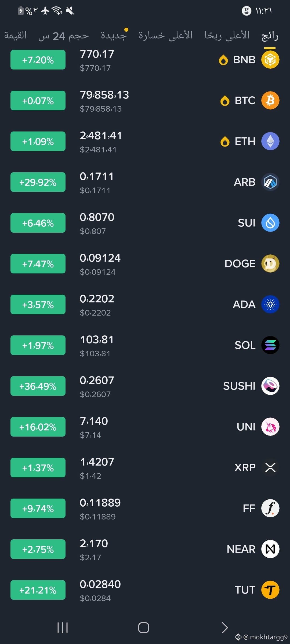Screen dimensions: 290x644
Task: Tap the Solana logo icon
Action: (270, 345)
